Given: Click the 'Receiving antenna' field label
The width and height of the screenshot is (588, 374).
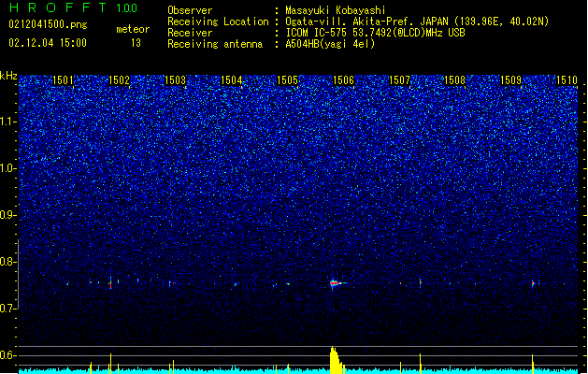Looking at the screenshot, I should [x=215, y=44].
